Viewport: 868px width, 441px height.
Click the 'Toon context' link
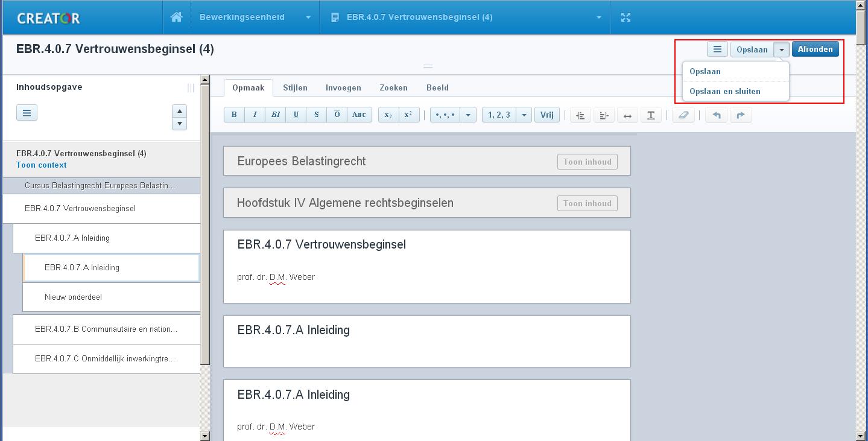click(x=42, y=165)
